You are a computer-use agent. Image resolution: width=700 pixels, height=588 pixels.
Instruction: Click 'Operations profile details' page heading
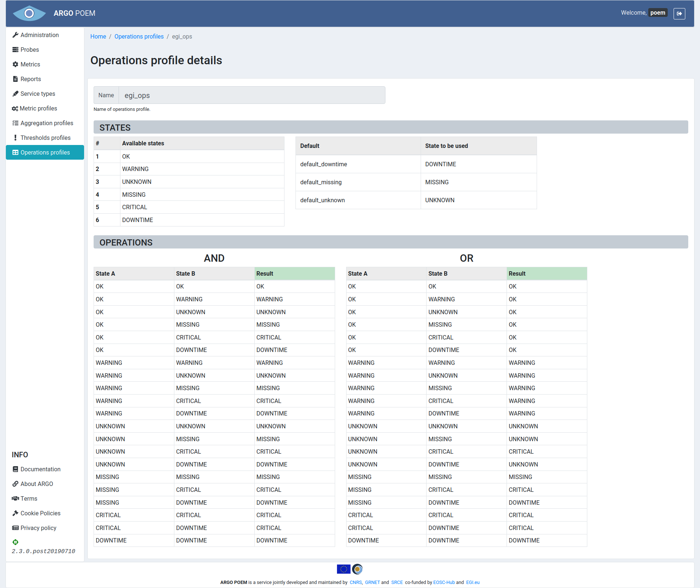(x=156, y=60)
